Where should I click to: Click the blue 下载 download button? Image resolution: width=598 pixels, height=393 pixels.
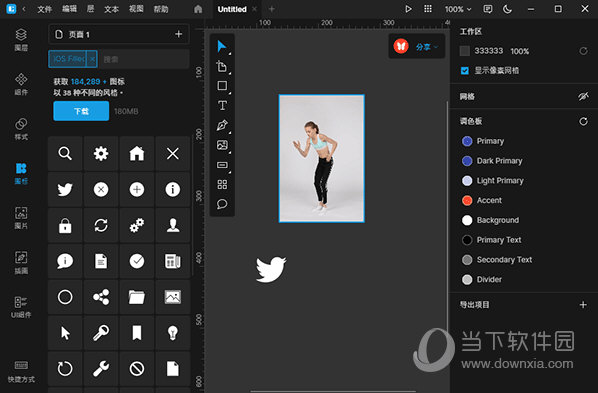click(x=81, y=111)
